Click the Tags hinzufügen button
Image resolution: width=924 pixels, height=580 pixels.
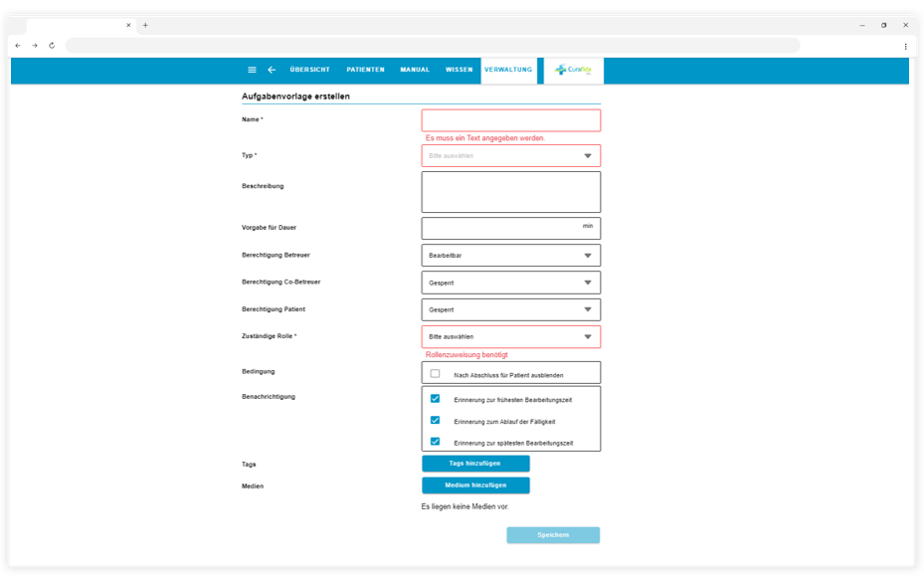coord(475,464)
